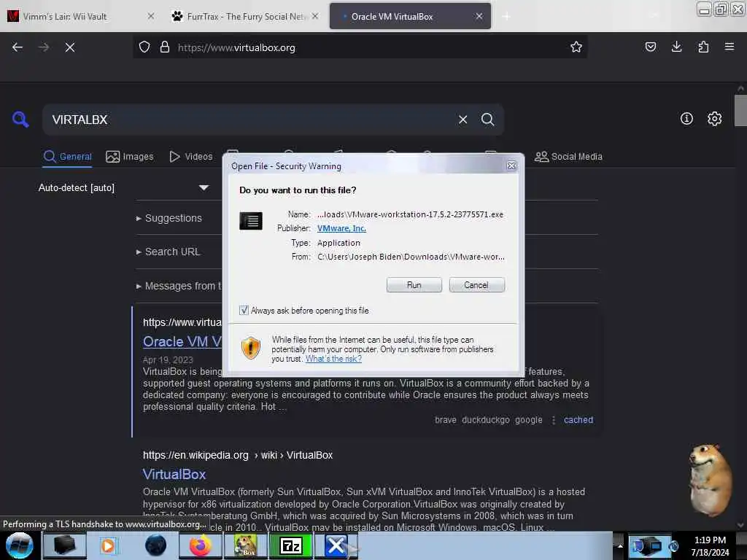Open Firefox from the taskbar
The height and width of the screenshot is (560, 747).
tap(200, 545)
